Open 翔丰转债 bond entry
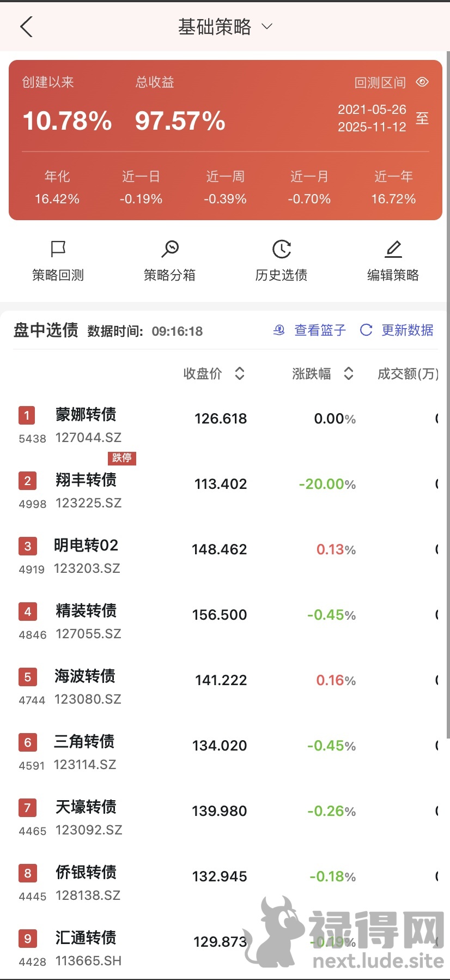Viewport: 450px width, 980px height. [86, 480]
